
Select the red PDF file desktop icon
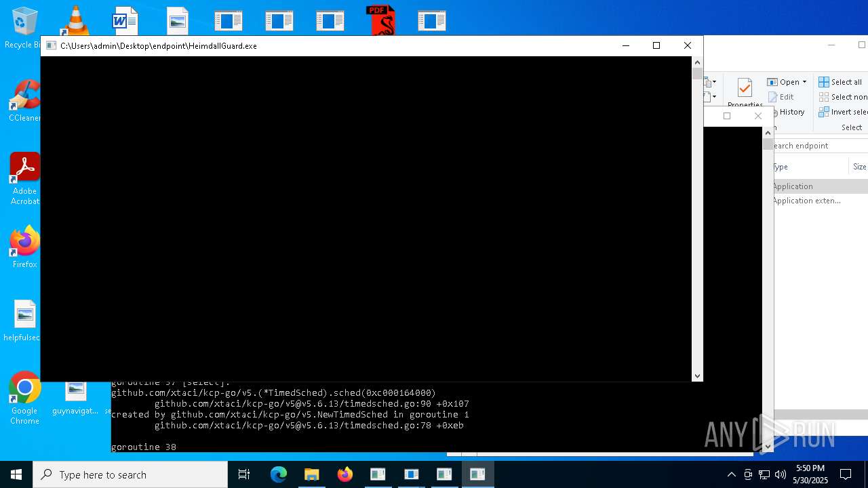380,20
